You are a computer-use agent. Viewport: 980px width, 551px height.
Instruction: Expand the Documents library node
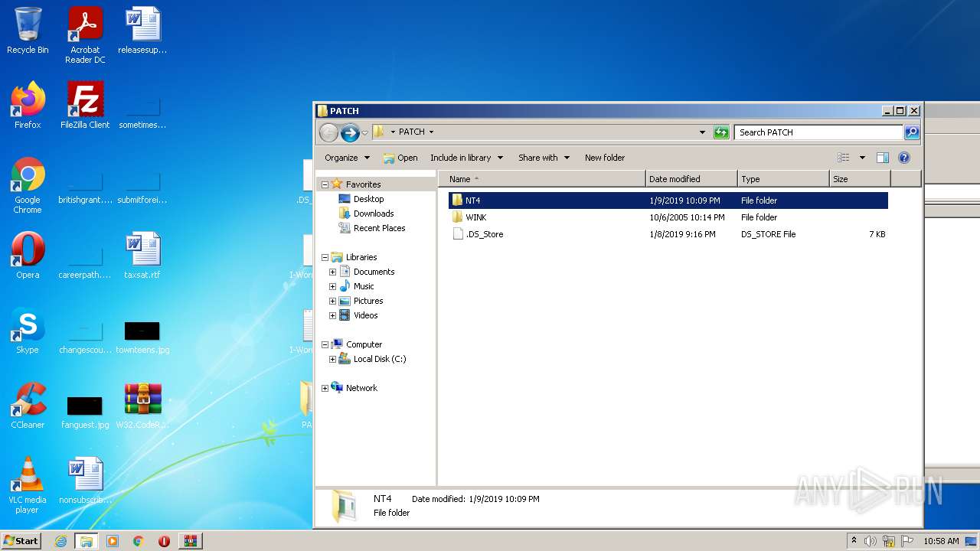click(332, 272)
